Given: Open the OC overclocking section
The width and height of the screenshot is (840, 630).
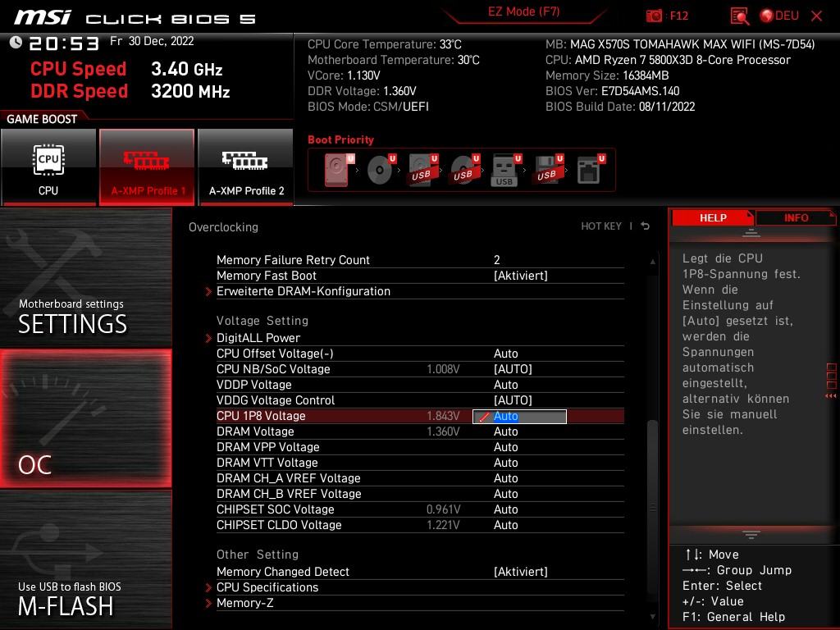Looking at the screenshot, I should [85, 418].
